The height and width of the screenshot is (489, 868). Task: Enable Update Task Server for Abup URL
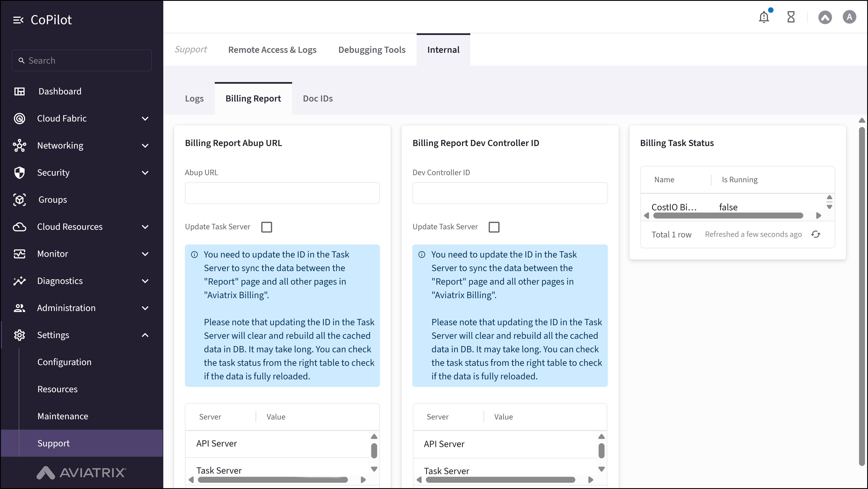[266, 227]
